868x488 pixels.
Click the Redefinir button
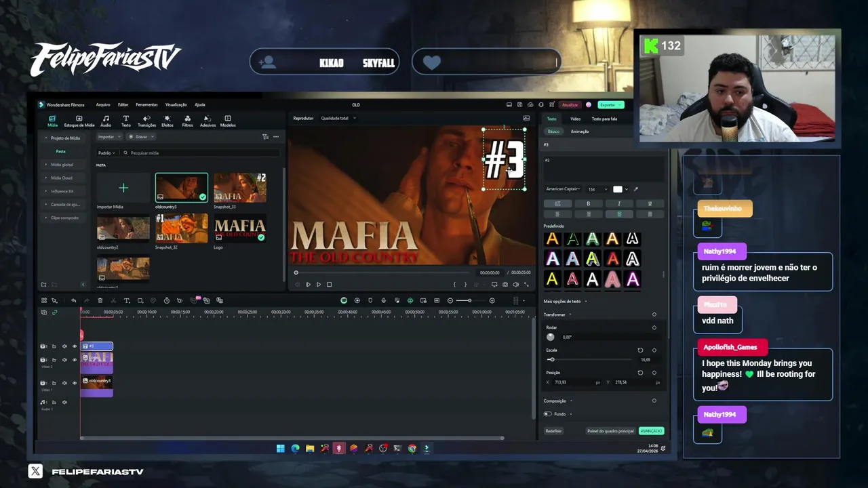(553, 431)
